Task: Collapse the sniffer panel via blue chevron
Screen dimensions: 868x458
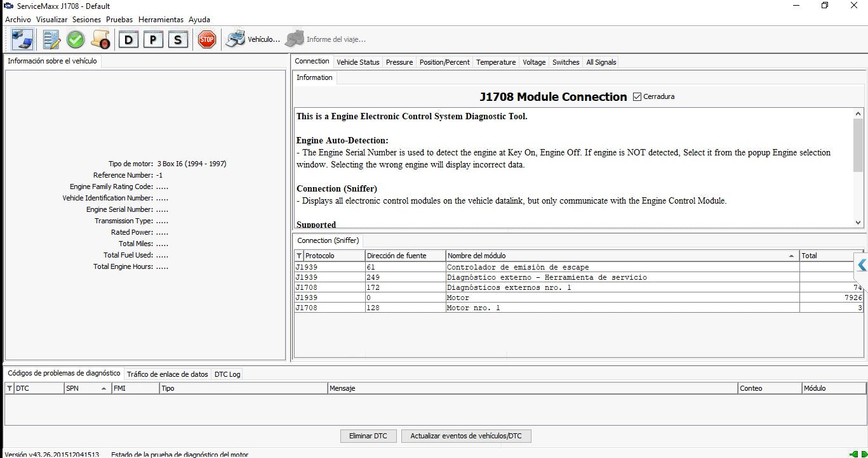Action: click(862, 265)
